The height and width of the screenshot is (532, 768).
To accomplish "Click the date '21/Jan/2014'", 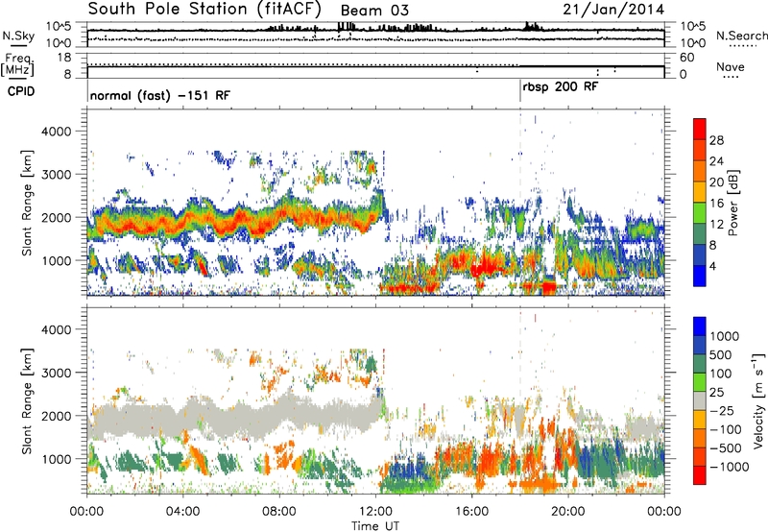I will [613, 10].
